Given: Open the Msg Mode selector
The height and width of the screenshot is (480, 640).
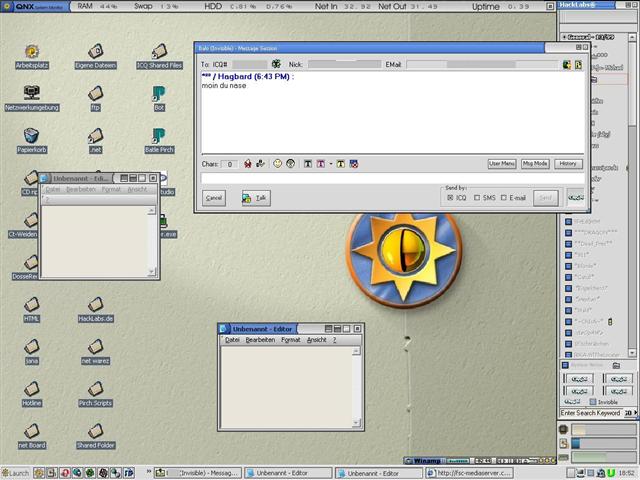Looking at the screenshot, I should click(x=535, y=163).
